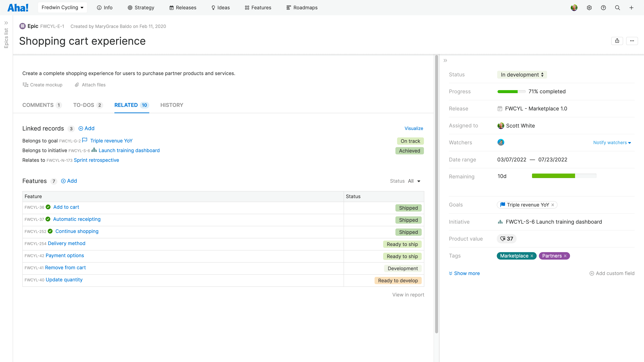Open the settings gear
The image size is (644, 362).
tap(589, 7)
